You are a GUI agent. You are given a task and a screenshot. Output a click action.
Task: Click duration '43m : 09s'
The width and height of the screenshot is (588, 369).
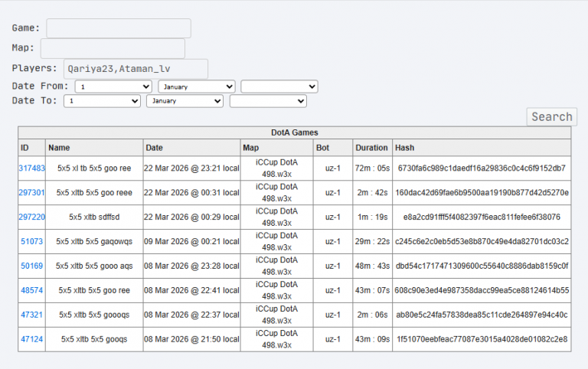coord(372,339)
